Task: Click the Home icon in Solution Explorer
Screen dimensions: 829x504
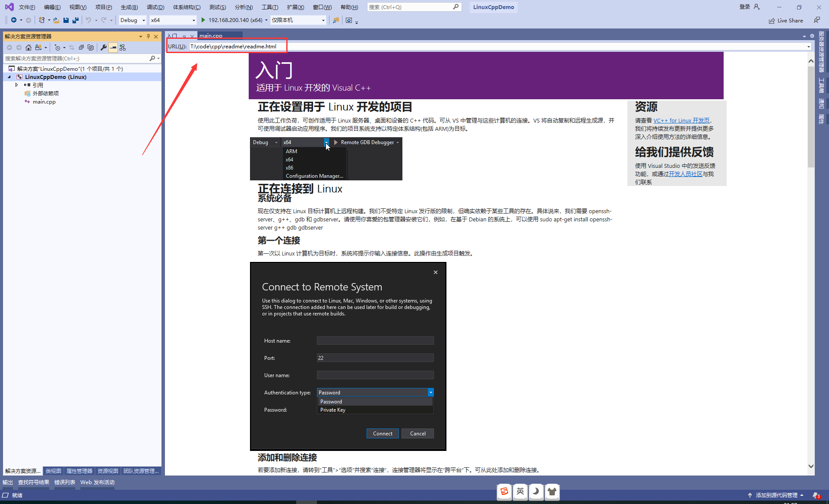Action: pos(28,47)
